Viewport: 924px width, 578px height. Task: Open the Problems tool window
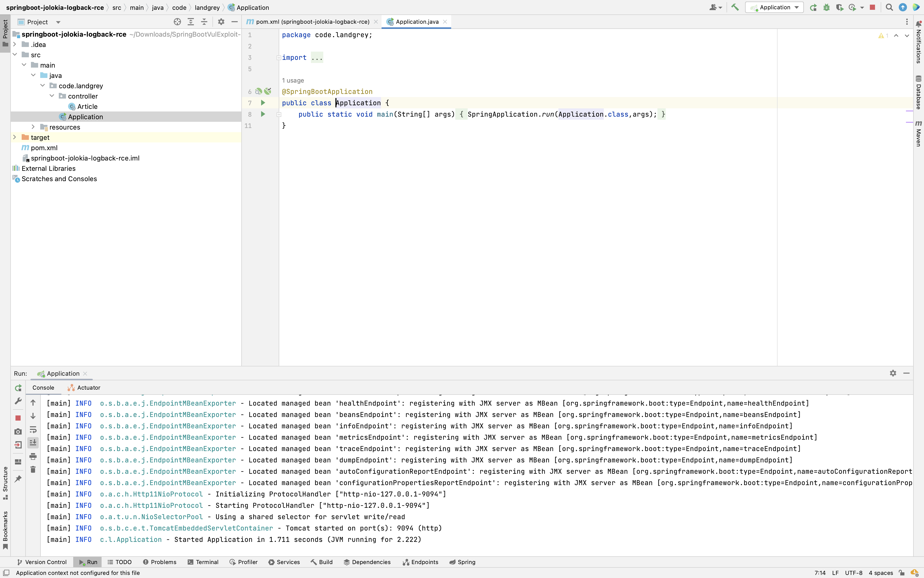(x=160, y=562)
